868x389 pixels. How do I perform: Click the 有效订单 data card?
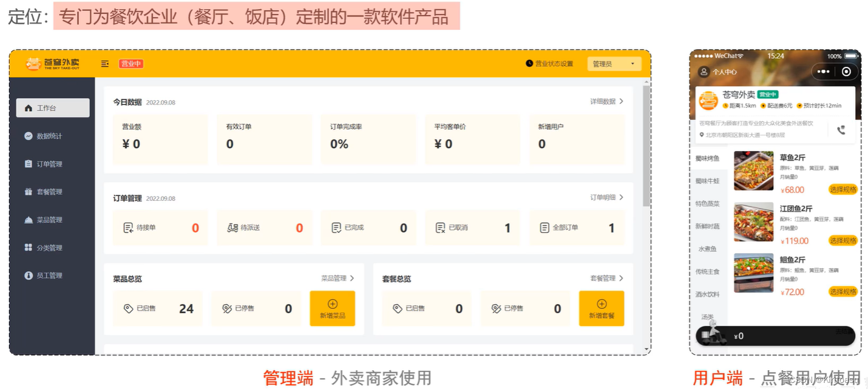click(265, 139)
